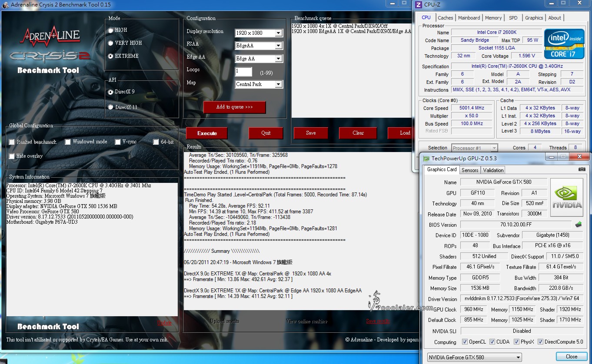Switch to Caches tab in CPU-Z
592x364 pixels.
tap(446, 18)
